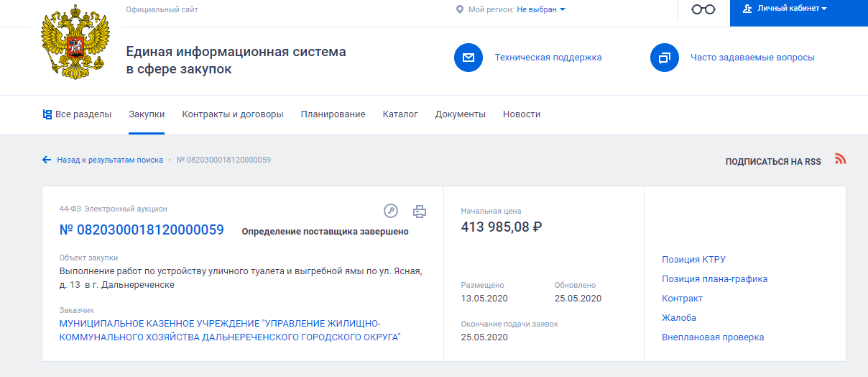Click the FAQ windows icon
This screenshot has height=377, width=868.
[x=665, y=58]
